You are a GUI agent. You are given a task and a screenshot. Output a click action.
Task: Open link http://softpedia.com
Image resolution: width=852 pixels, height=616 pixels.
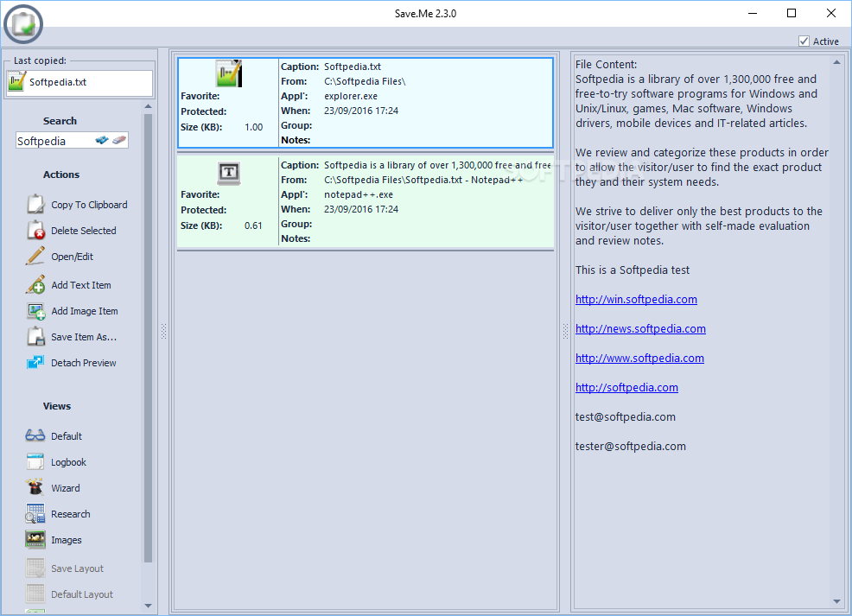coord(626,387)
